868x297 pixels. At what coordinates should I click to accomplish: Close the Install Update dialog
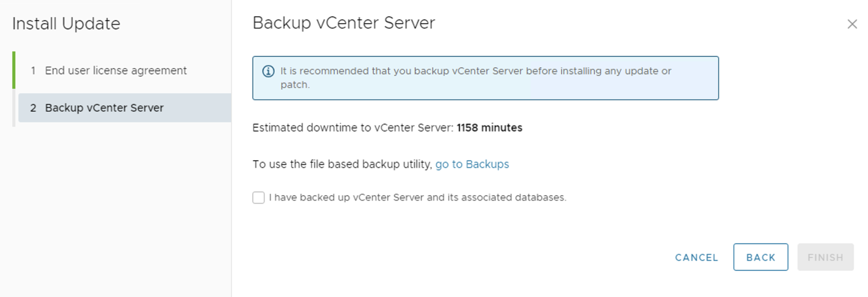point(852,24)
